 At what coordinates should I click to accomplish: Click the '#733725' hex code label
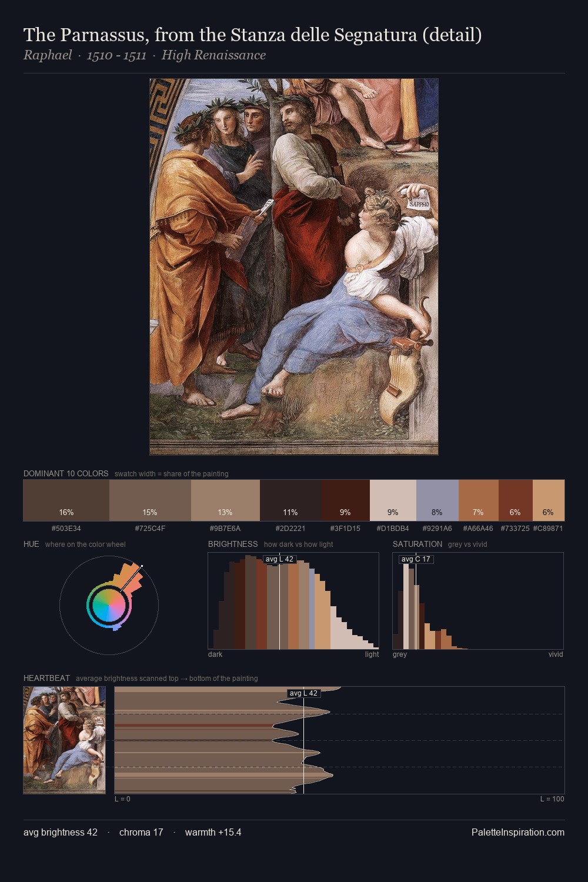(x=515, y=529)
